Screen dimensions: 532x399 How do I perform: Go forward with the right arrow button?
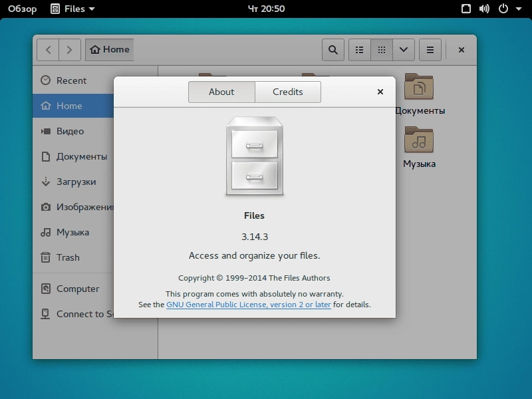(x=70, y=50)
